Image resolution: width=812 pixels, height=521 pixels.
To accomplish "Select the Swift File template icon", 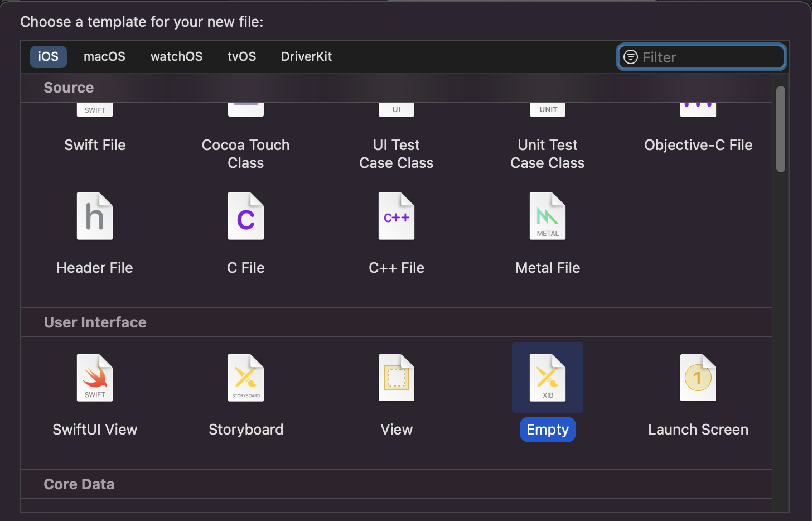I will click(95, 110).
